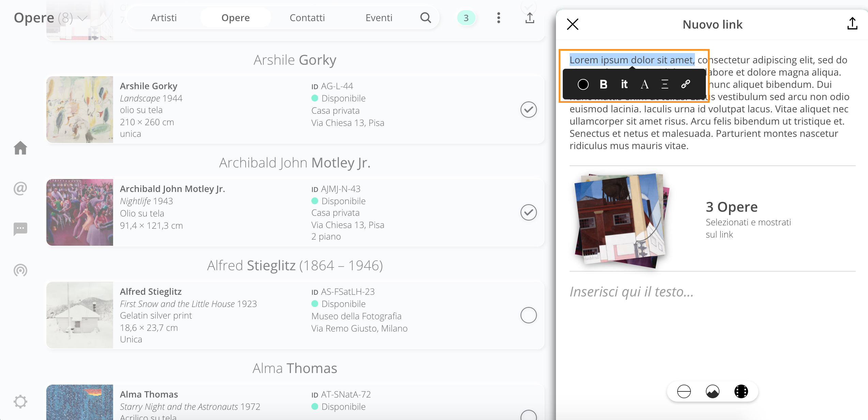Click the ID AJMJ-N-43 text
The height and width of the screenshot is (420, 868).
pos(336,189)
